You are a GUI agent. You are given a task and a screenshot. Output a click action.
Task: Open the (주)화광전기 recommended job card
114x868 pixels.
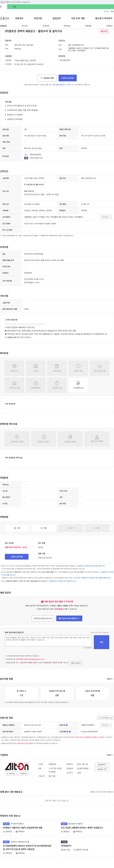86,847
